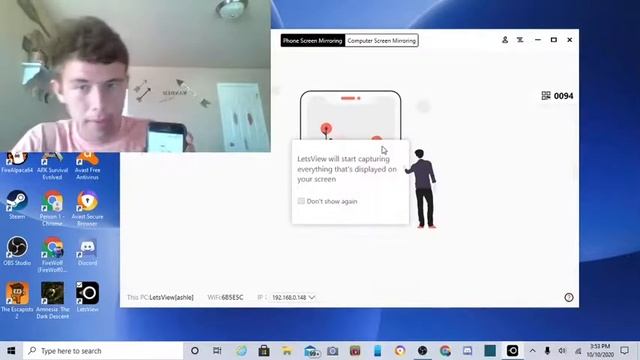This screenshot has width=640, height=360.
Task: Open Avast Secure Browser shortcut
Action: 87,208
